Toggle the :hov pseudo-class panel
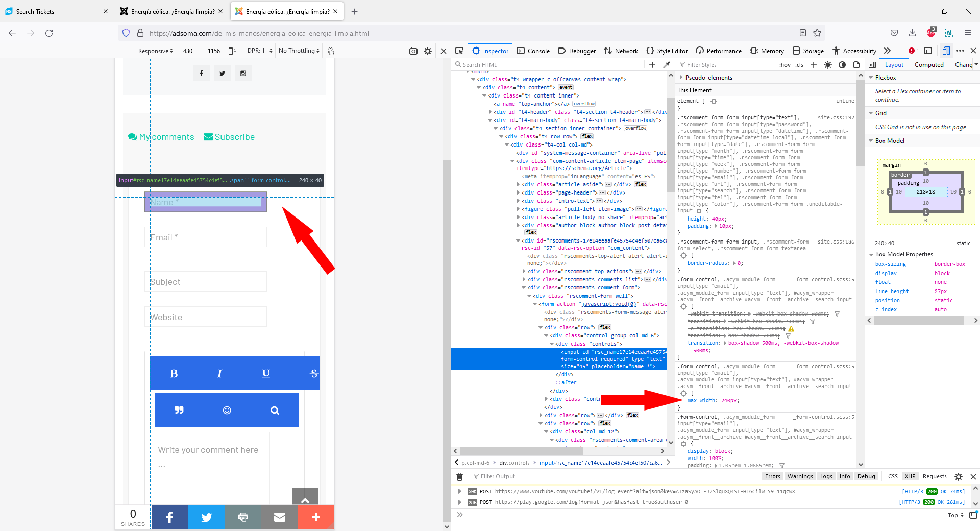This screenshot has width=980, height=531. (x=785, y=65)
